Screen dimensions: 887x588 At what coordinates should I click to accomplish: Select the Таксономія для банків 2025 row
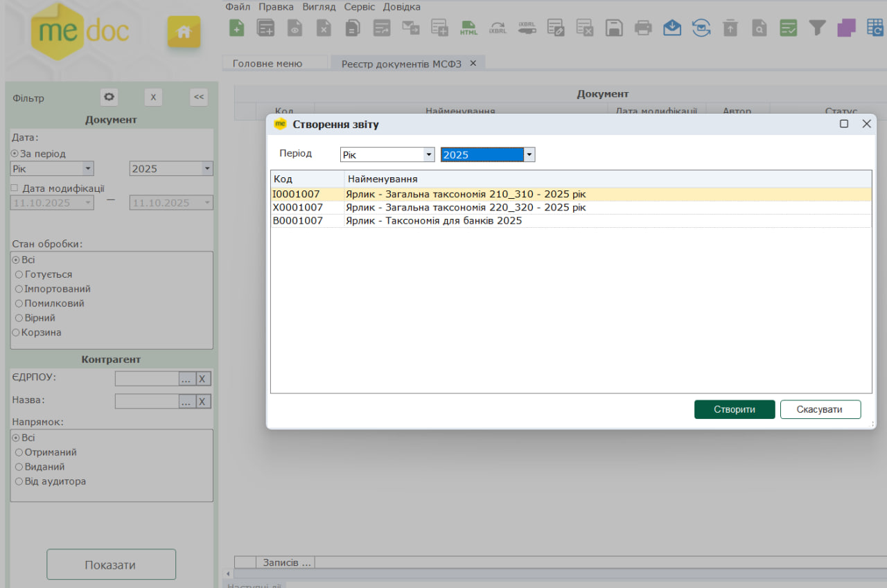click(434, 221)
